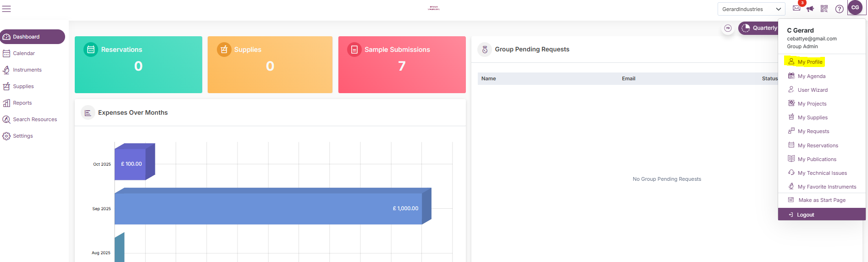Click the Logout button
The height and width of the screenshot is (262, 868).
pos(805,215)
